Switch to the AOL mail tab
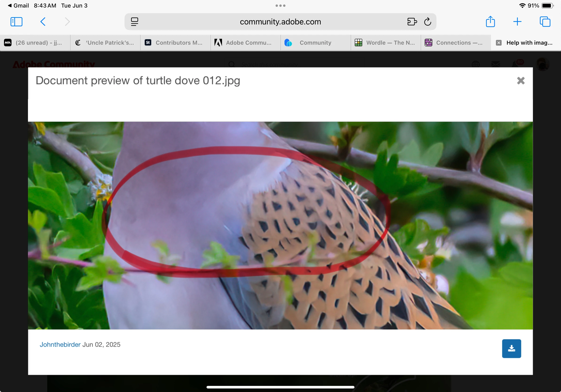561x392 pixels. point(35,43)
